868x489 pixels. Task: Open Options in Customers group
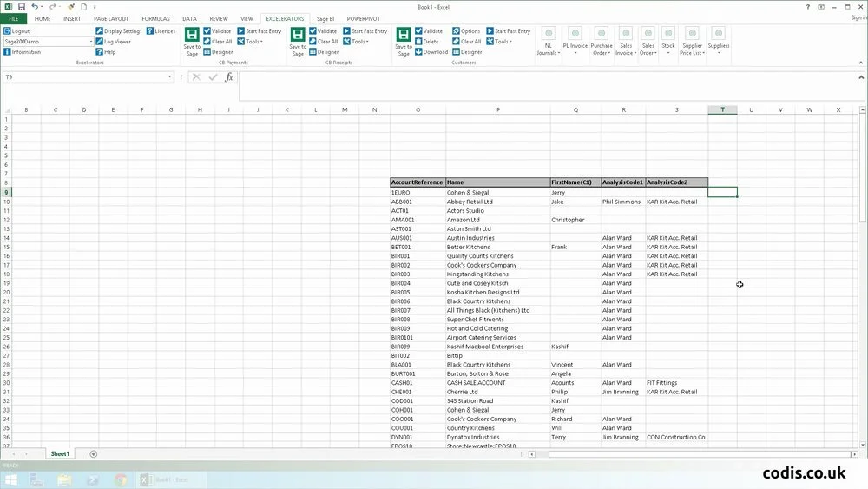point(466,31)
